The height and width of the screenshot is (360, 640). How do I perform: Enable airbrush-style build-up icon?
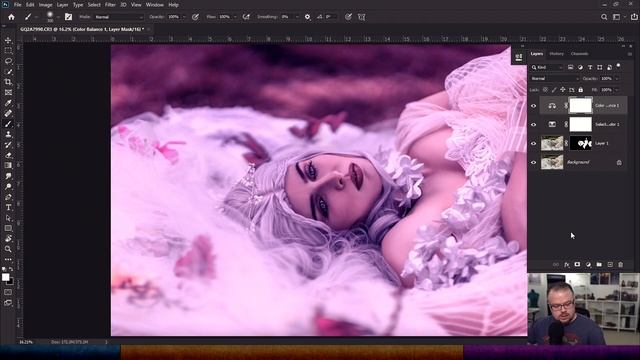[246, 17]
